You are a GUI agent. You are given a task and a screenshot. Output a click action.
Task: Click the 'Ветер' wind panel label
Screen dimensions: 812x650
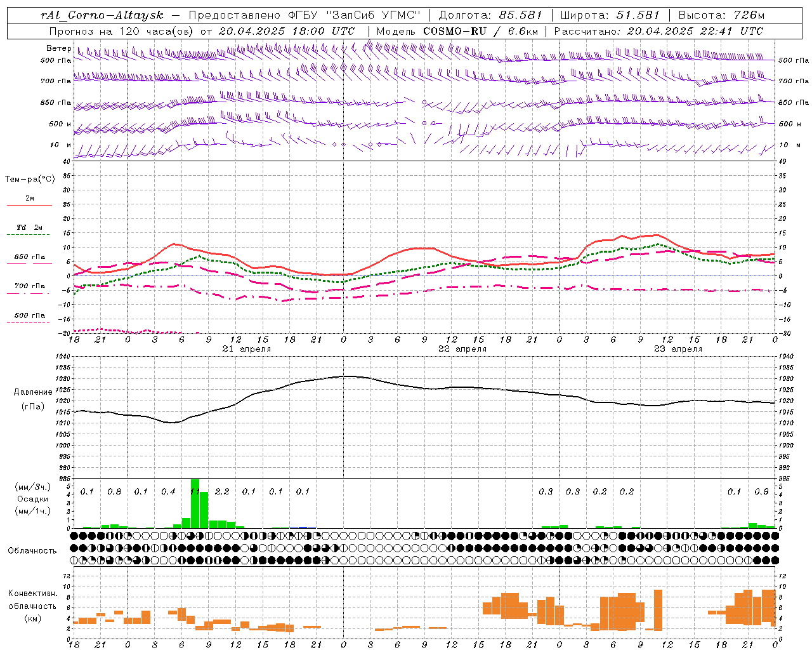click(x=59, y=48)
